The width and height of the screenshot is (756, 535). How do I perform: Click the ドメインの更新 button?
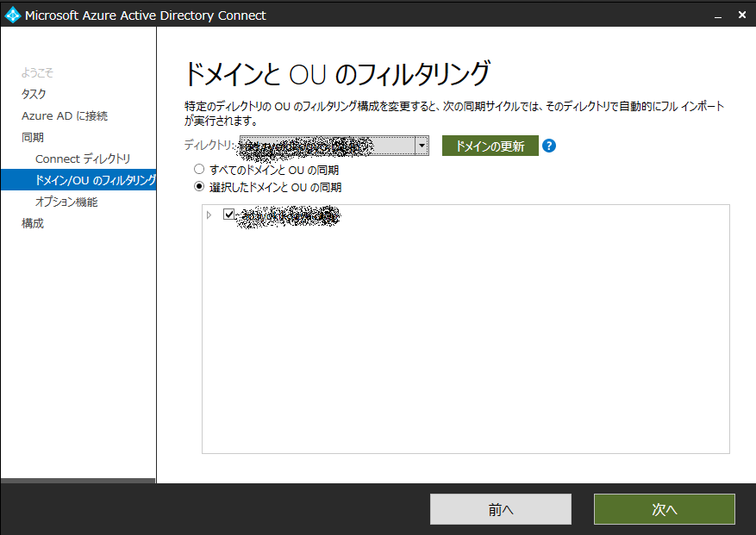[x=490, y=146]
